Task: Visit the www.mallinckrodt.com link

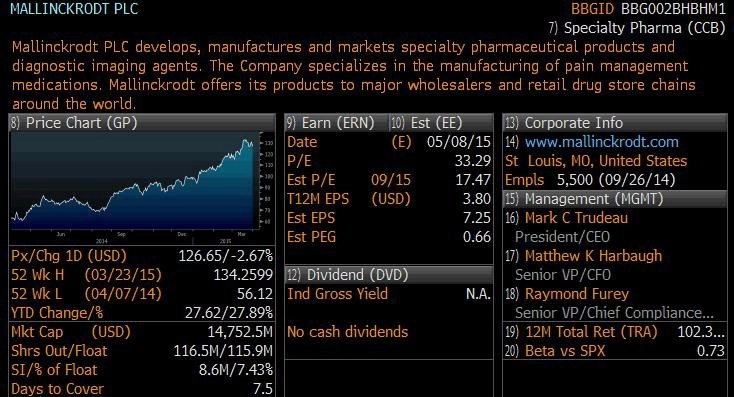Action: [x=602, y=142]
